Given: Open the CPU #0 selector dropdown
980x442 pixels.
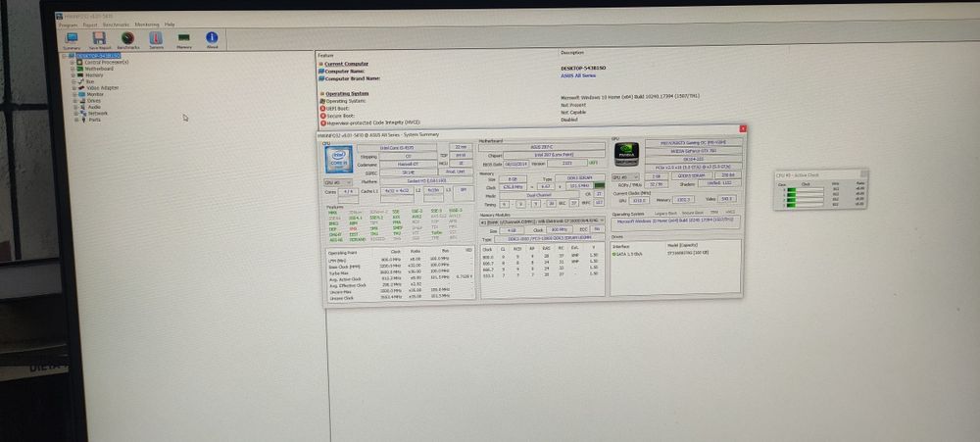Looking at the screenshot, I should tap(337, 182).
